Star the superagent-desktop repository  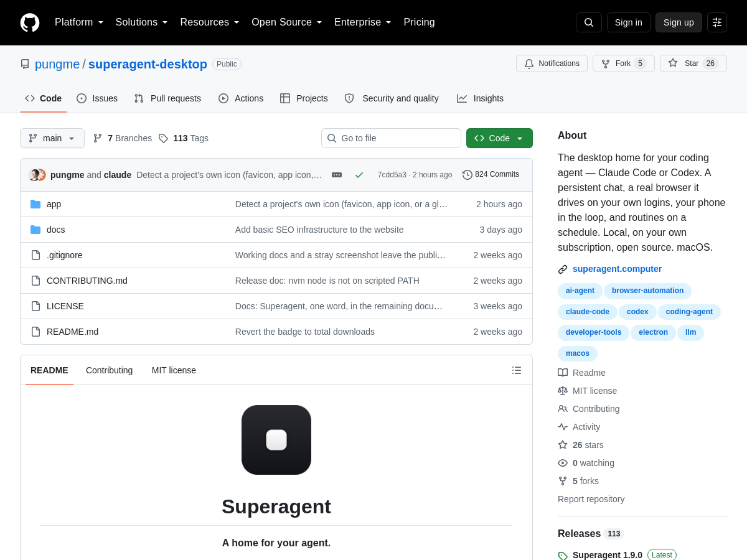[693, 63]
